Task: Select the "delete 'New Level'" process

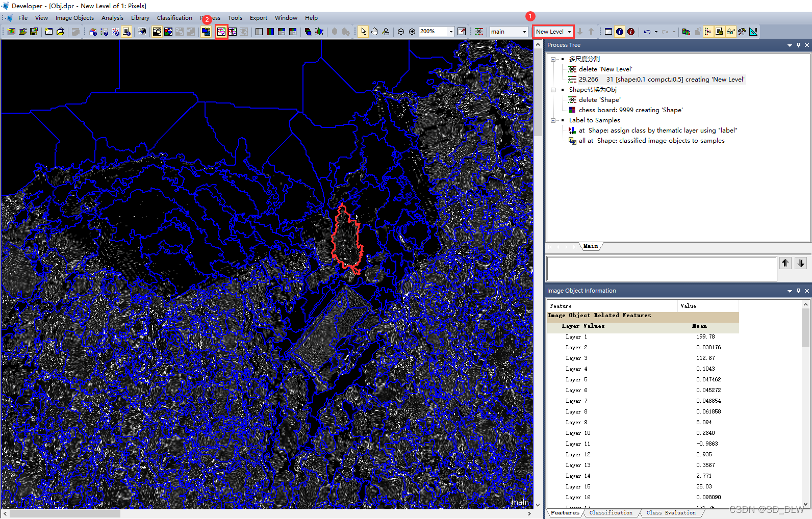Action: (x=605, y=69)
